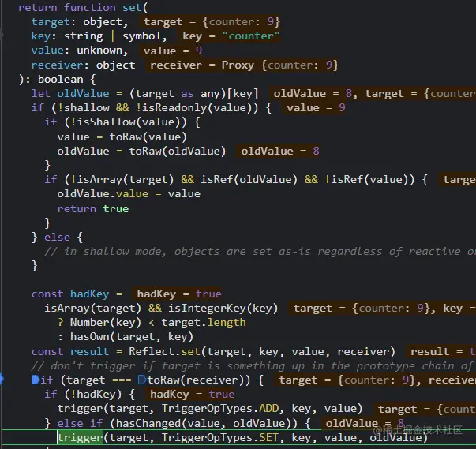Click "? Number(key) < target.length" line
The image size is (476, 449).
click(152, 322)
